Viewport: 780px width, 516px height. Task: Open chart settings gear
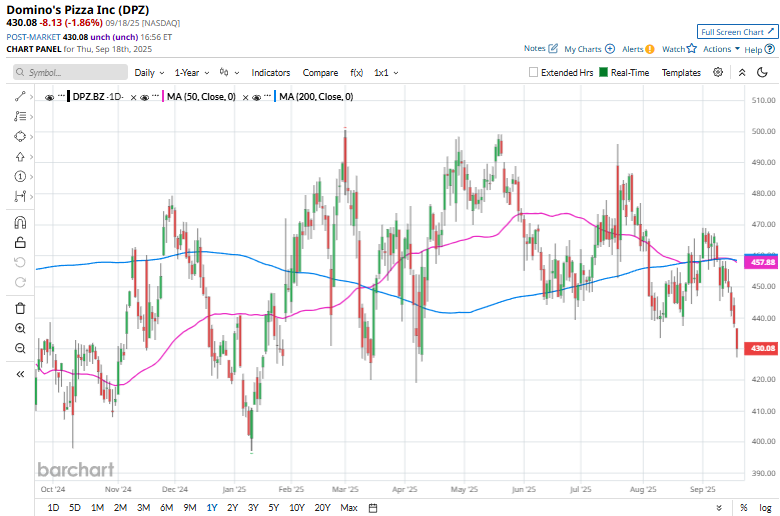[x=718, y=72]
